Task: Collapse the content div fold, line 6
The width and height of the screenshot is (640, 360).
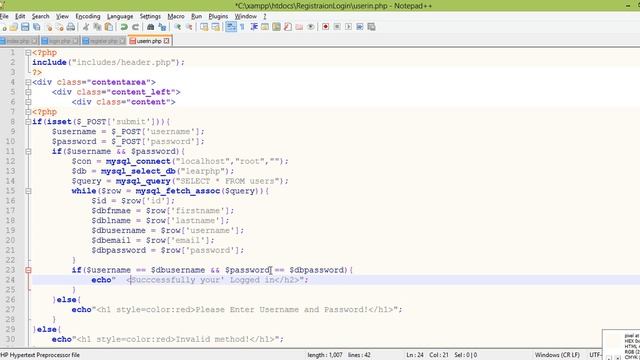Action: point(28,102)
